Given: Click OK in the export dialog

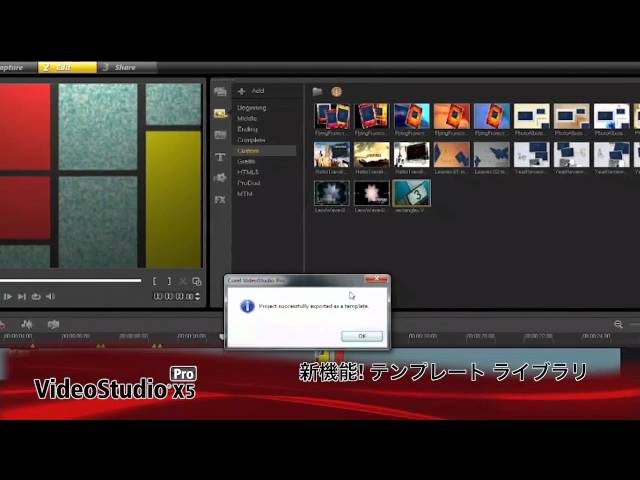Looking at the screenshot, I should pos(362,336).
